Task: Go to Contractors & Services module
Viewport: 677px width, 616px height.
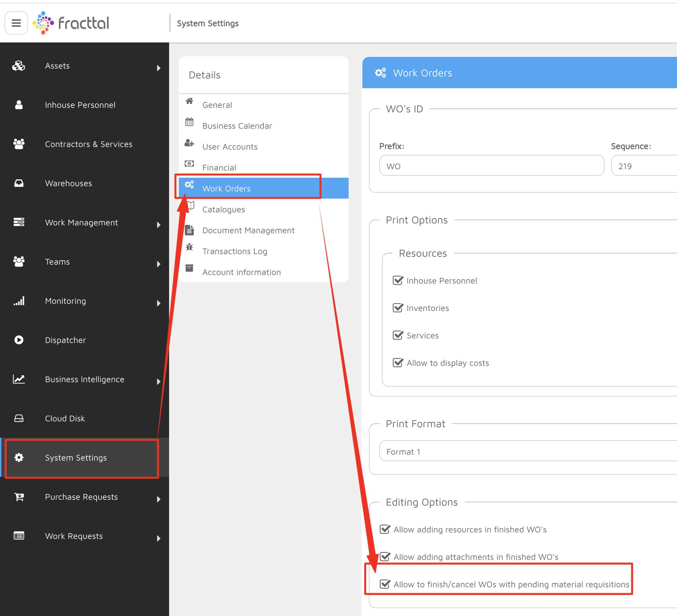Action: coord(85,144)
